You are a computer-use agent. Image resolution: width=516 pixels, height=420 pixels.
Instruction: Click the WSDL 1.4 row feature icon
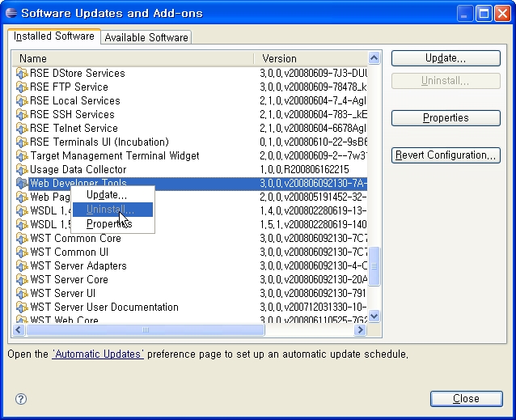22,210
